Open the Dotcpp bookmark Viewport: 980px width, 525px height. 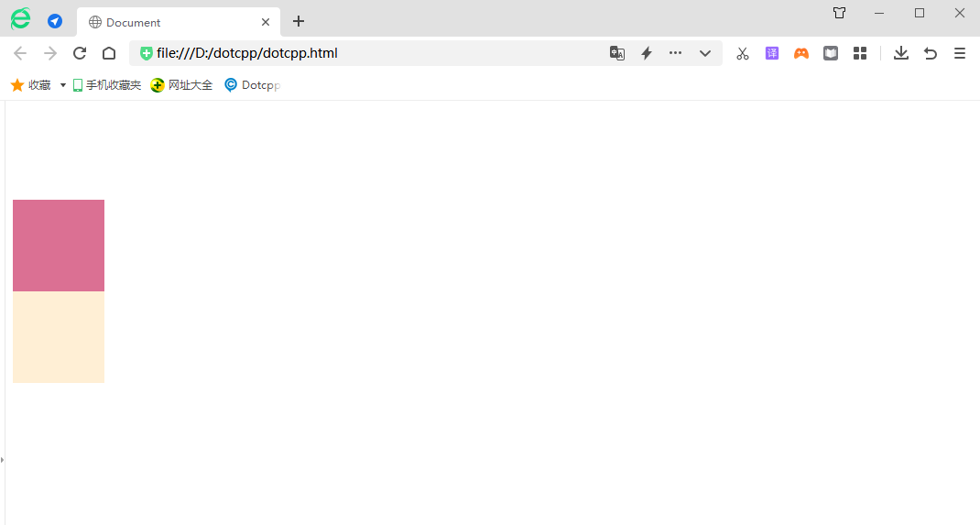(253, 85)
